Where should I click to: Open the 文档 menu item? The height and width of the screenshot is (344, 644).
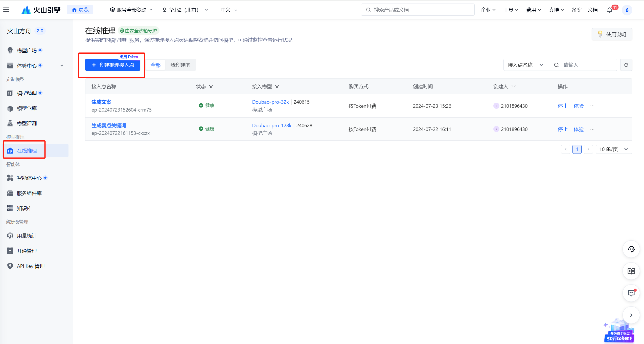[592, 10]
